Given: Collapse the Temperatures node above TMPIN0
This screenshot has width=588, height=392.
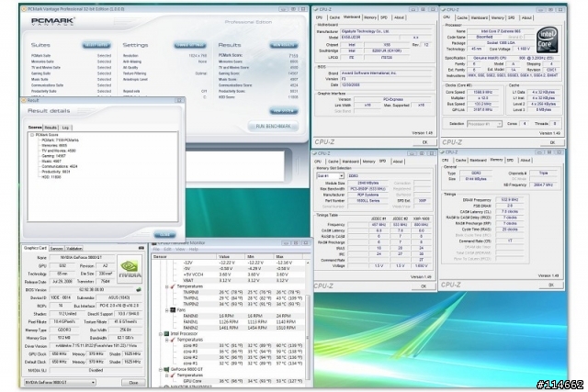Looking at the screenshot, I should (x=167, y=286).
